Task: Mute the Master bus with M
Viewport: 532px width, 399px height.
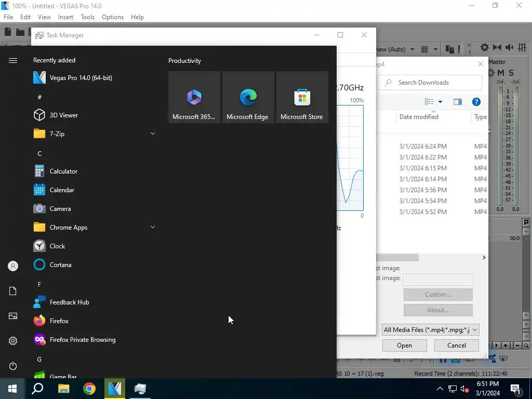Action: pos(501,73)
